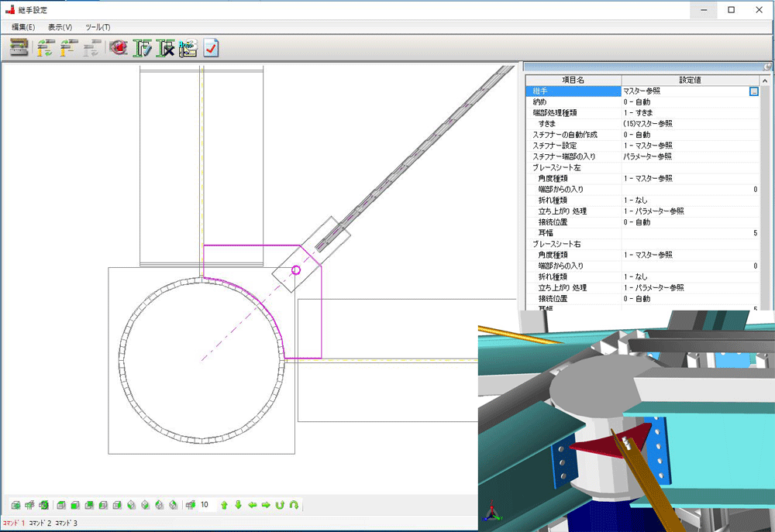Viewport: 775px width, 532px height.
Task: Click the green left arrow view icon
Action: pyautogui.click(x=252, y=505)
